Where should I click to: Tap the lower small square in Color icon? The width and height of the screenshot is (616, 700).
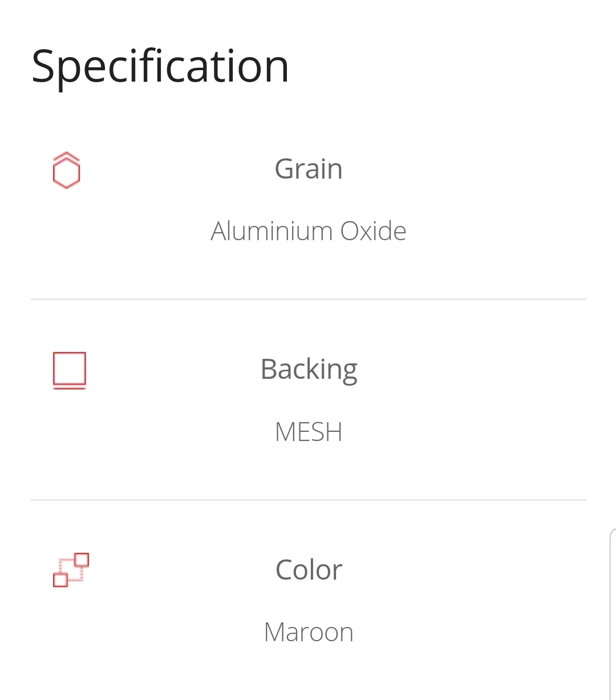60,580
